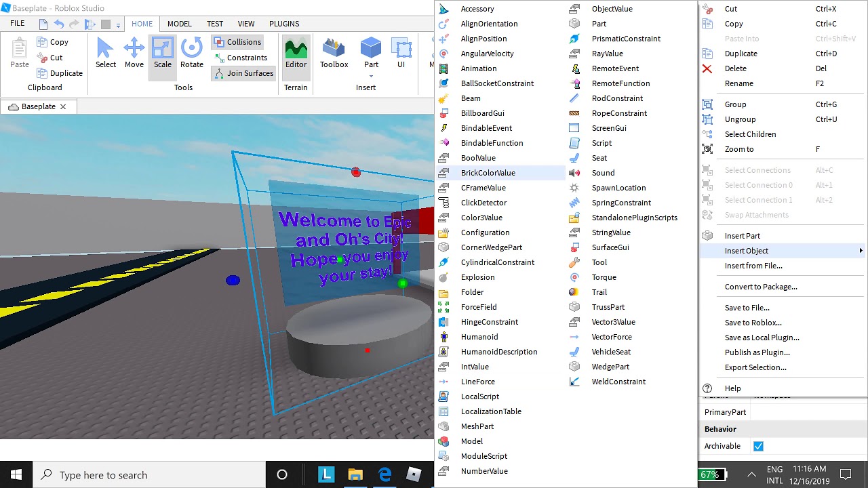
Task: Switch to the VIEW ribbon tab
Action: 246,24
